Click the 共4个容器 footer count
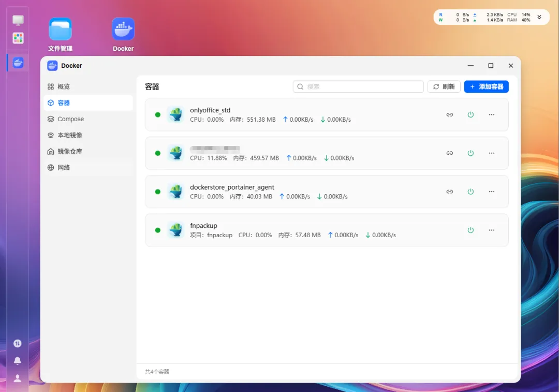This screenshot has width=559, height=392. [x=157, y=372]
